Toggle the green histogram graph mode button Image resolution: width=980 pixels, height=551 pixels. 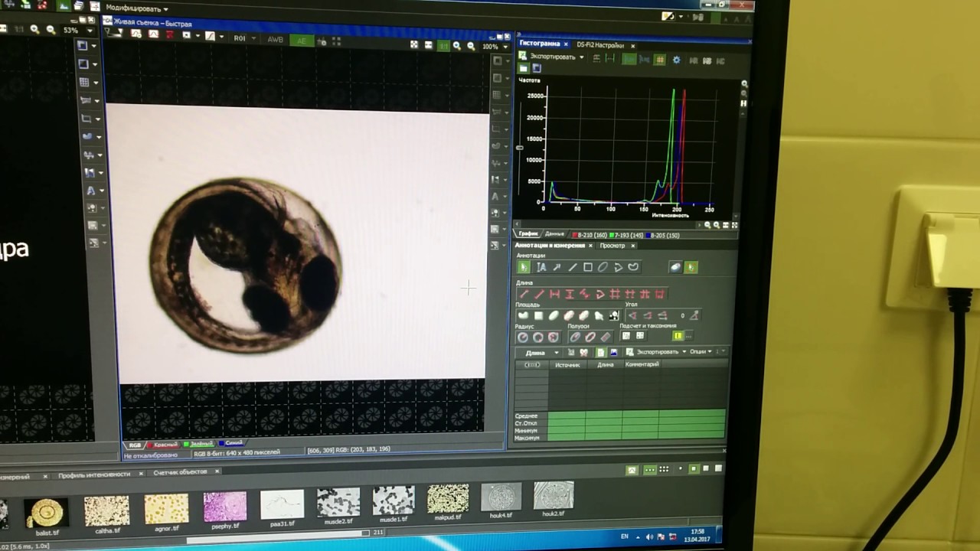pos(629,59)
